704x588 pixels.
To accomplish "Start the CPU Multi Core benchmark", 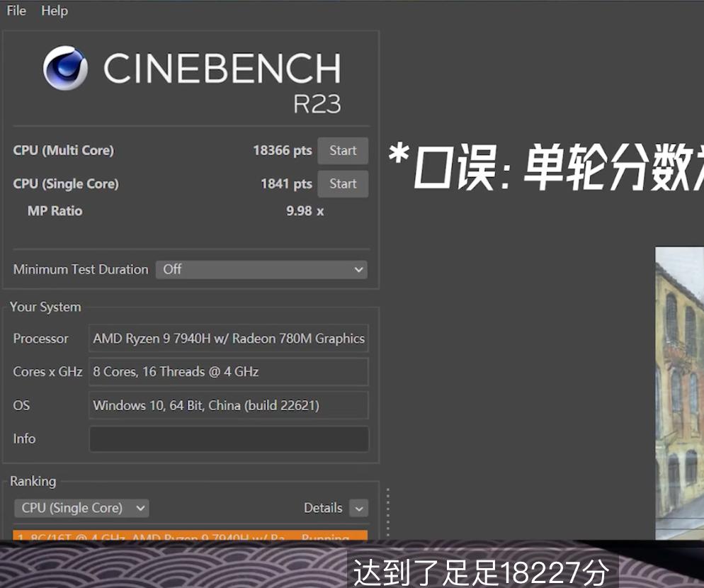I will pos(343,150).
